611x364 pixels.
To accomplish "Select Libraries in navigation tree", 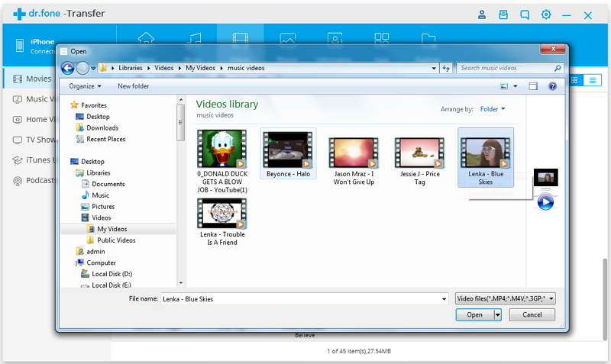I will [x=92, y=172].
